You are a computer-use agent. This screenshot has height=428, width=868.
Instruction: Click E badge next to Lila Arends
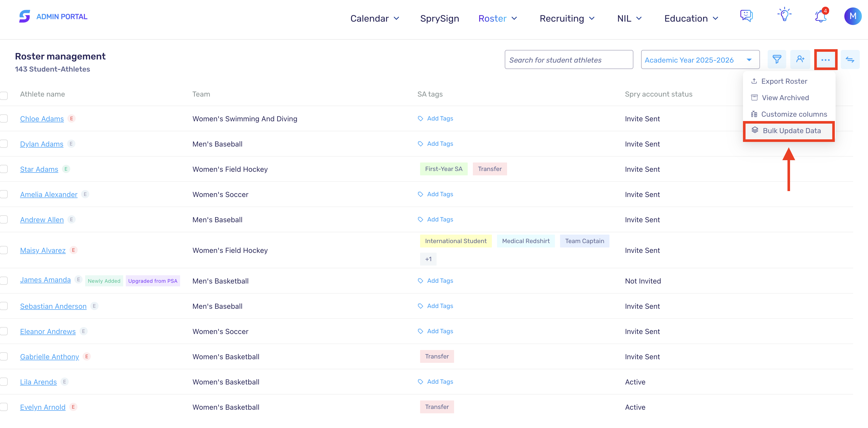[x=64, y=382]
